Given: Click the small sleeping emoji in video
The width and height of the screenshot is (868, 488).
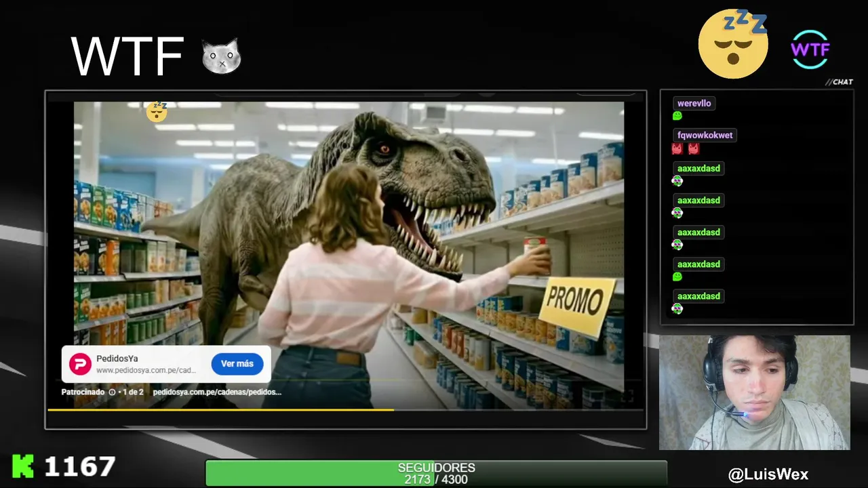Looking at the screenshot, I should click(x=157, y=112).
